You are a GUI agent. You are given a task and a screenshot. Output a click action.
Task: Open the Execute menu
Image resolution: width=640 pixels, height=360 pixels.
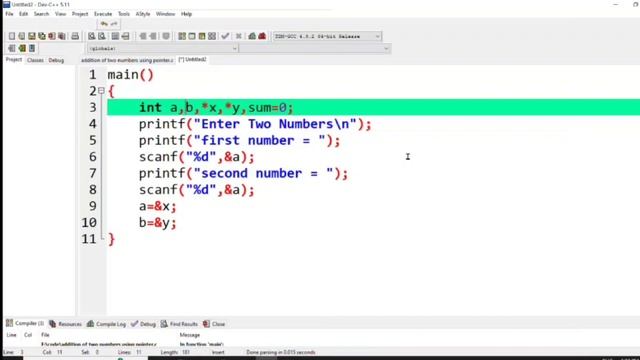[x=103, y=14]
